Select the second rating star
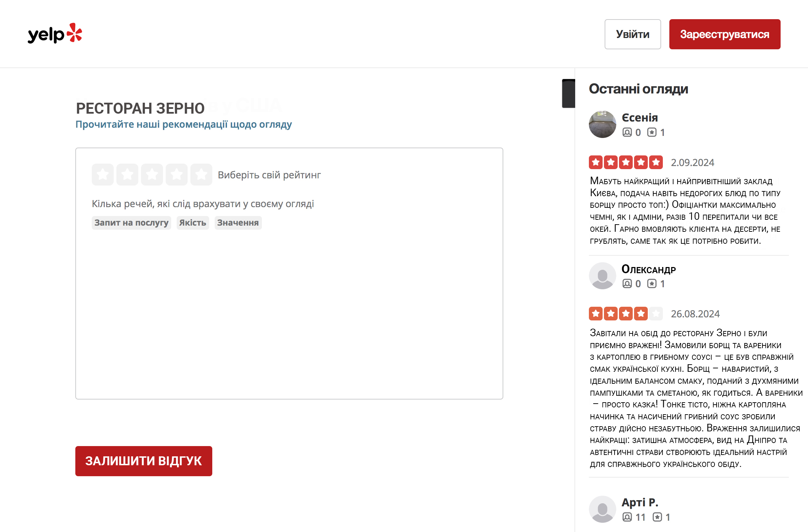The width and height of the screenshot is (808, 532). pyautogui.click(x=127, y=175)
